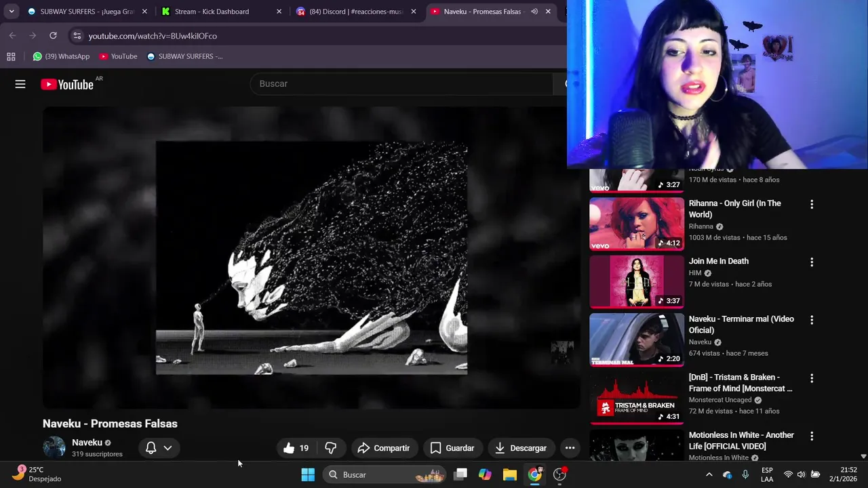Open Tristam & Braken Frame of Mind thumbnail
This screenshot has width=868, height=488.
coord(637,398)
